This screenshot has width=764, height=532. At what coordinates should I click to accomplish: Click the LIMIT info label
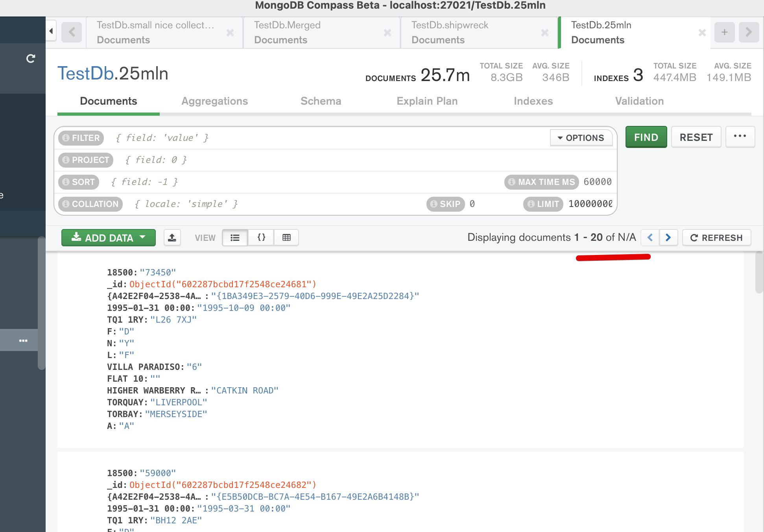tap(543, 204)
